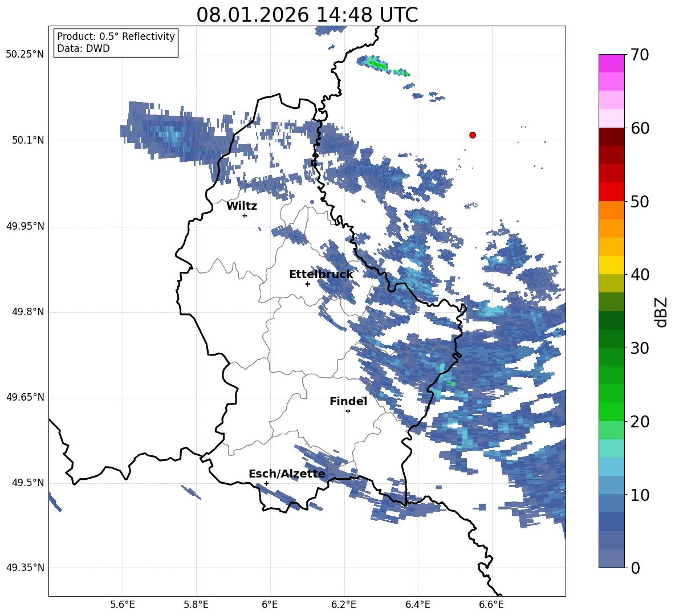Screen dimensions: 675x616
Task: Click the 70 colorbar tick label
Action: point(640,55)
